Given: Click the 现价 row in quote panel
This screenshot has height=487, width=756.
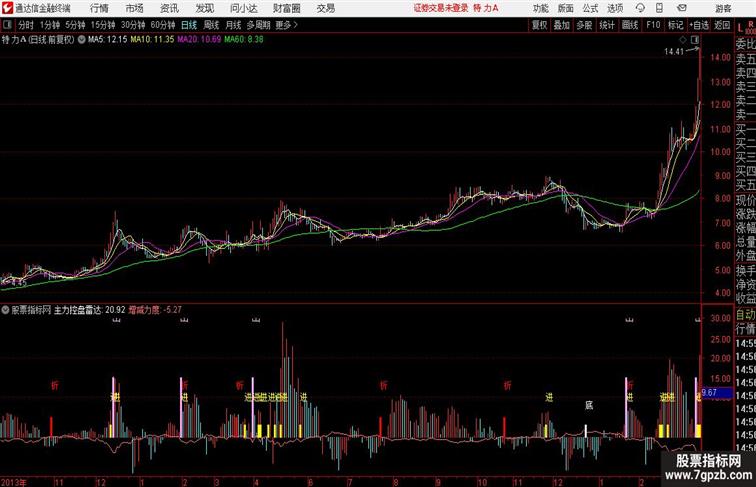Looking at the screenshot, I should click(x=745, y=200).
